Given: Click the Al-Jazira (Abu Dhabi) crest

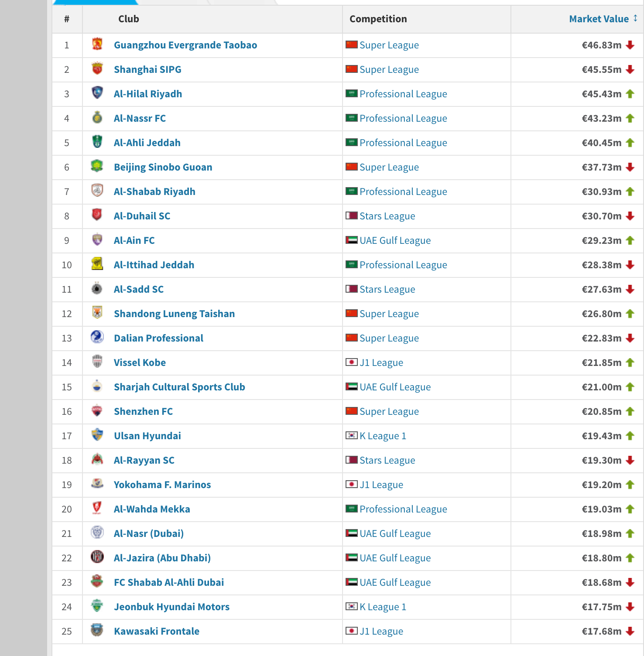Looking at the screenshot, I should click(x=97, y=557).
